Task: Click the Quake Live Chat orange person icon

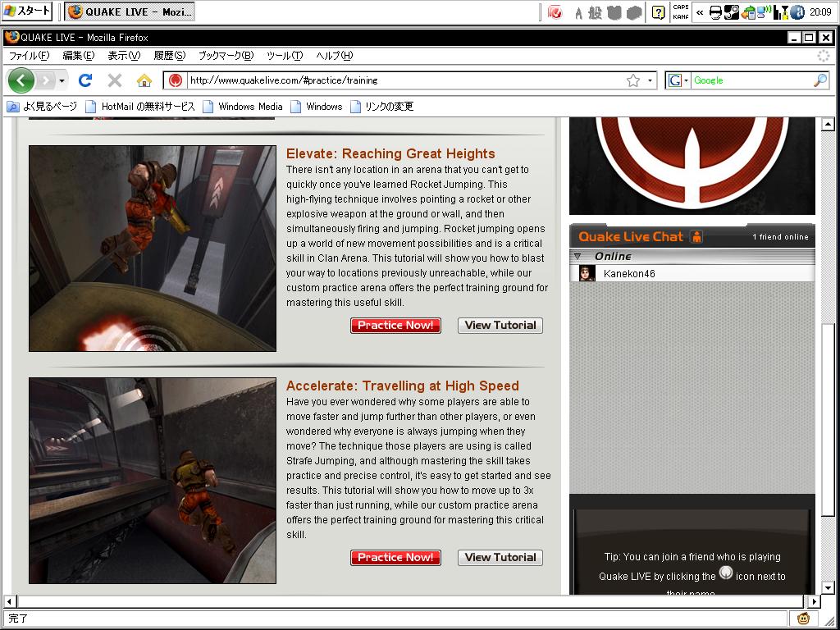Action: 696,236
